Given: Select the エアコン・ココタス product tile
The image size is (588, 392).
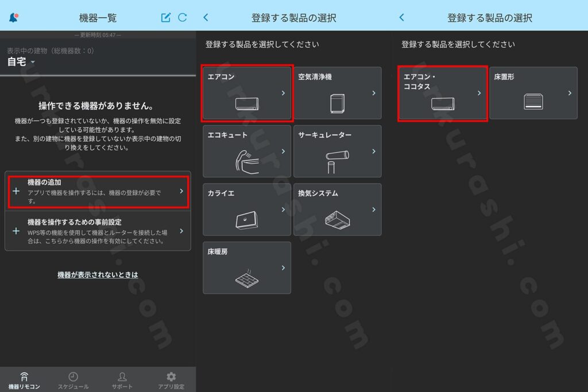Looking at the screenshot, I should (443, 93).
